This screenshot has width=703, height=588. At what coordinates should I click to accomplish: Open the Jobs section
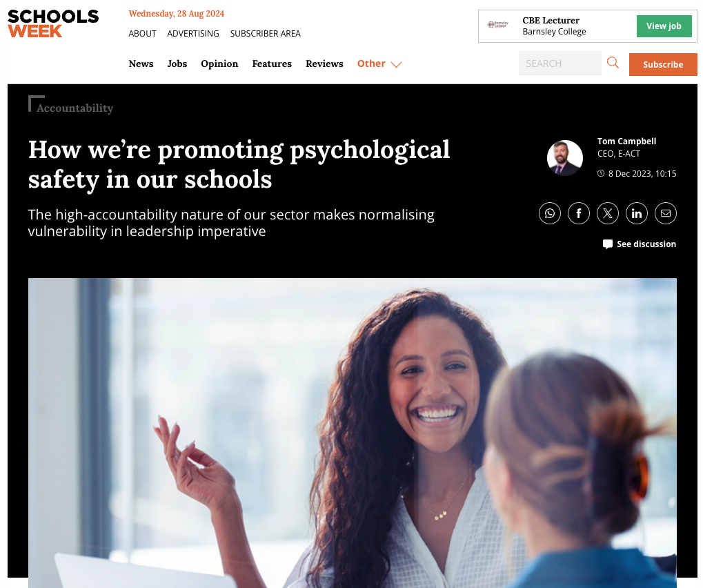tap(177, 63)
